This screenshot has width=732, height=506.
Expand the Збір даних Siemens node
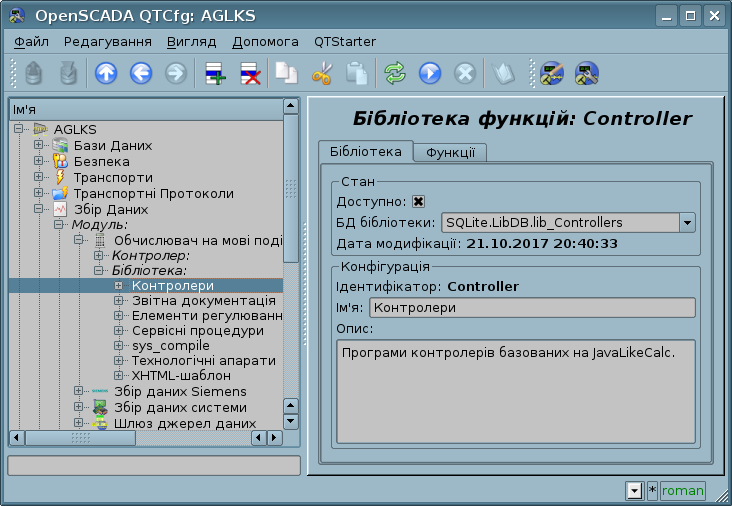[78, 391]
